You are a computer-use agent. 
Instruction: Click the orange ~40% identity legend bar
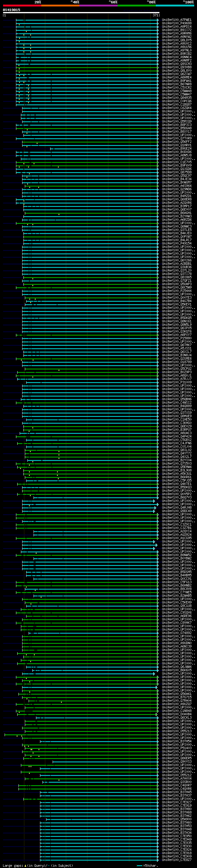(60, 6)
